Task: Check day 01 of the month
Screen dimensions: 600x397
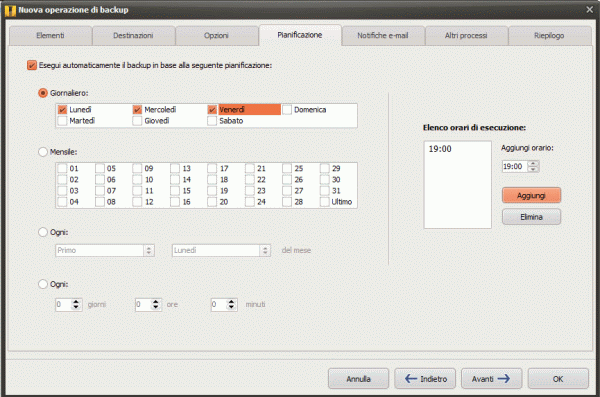Action: [62, 168]
